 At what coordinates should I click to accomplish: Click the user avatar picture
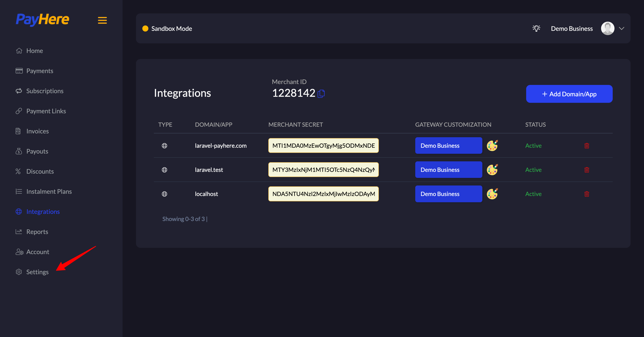click(608, 28)
